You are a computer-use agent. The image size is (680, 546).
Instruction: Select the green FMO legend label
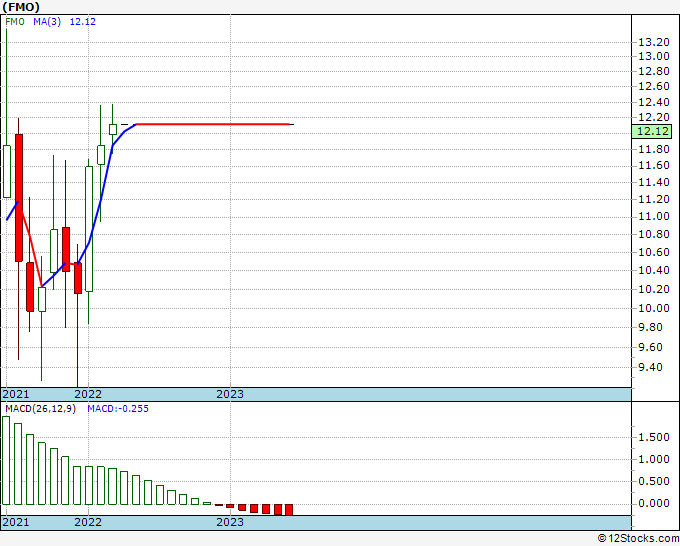[15, 22]
